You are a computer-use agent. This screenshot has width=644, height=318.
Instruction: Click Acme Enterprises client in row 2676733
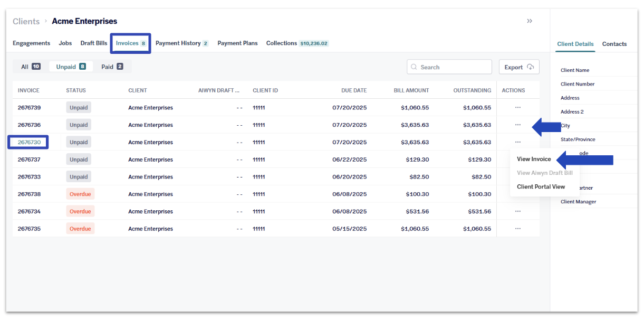click(150, 177)
